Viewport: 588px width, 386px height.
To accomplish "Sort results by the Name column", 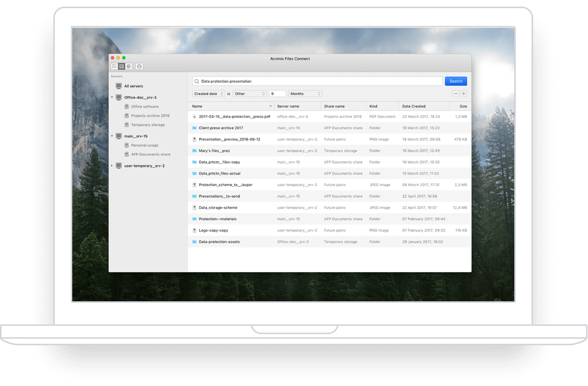I will coord(231,106).
